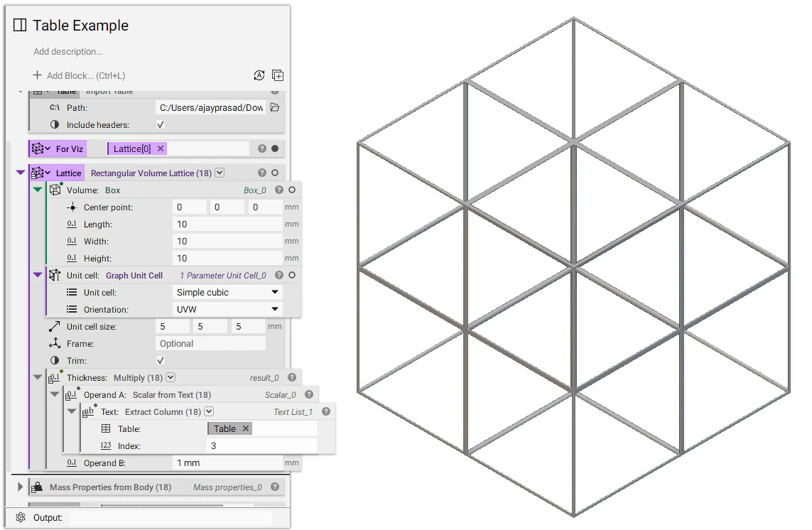This screenshot has height=530, width=812.
Task: Click the Path input field
Action: click(x=210, y=107)
